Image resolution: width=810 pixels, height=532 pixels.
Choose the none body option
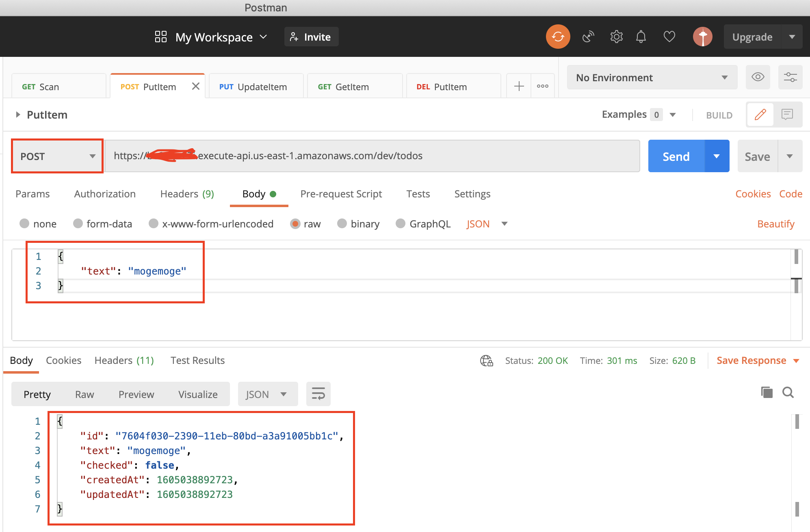point(25,224)
